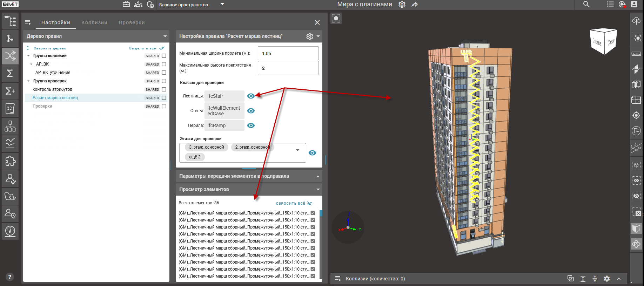Toggle the eye for Перила IfcRamp

(x=251, y=125)
